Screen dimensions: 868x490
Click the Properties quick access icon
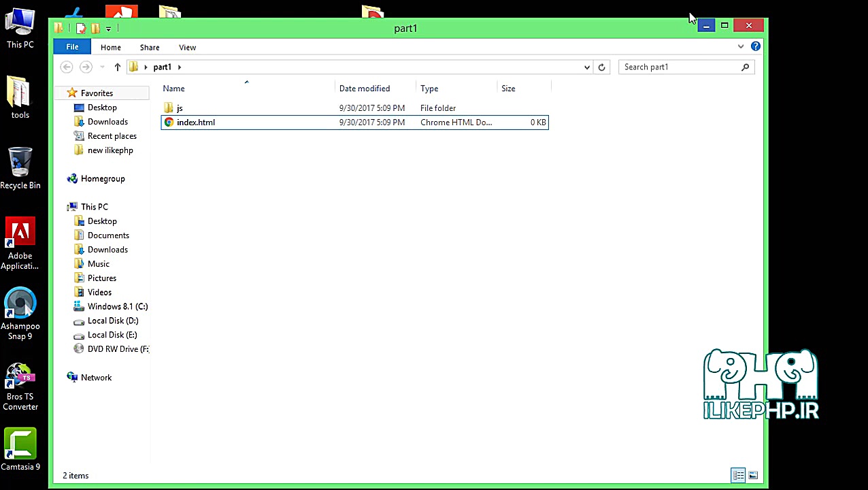pos(81,28)
